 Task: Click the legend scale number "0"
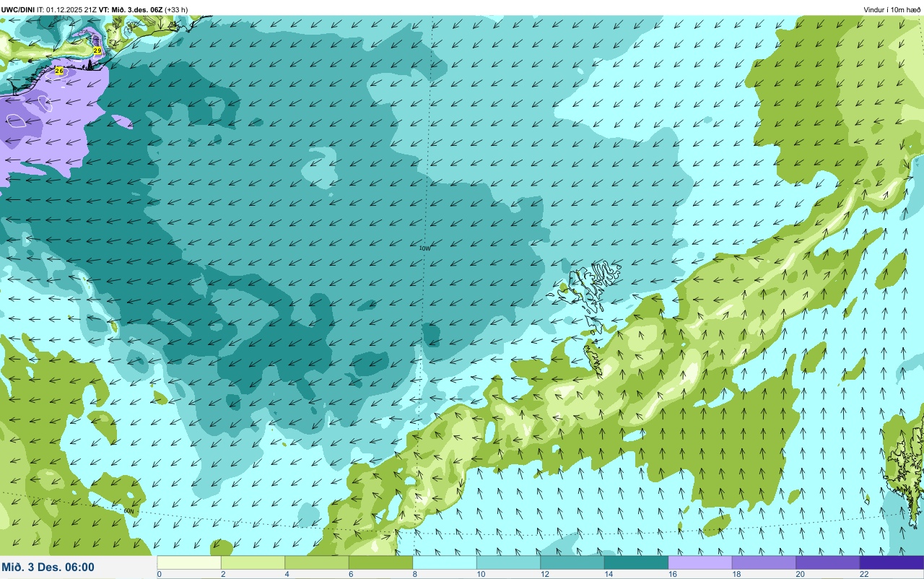coord(159,574)
